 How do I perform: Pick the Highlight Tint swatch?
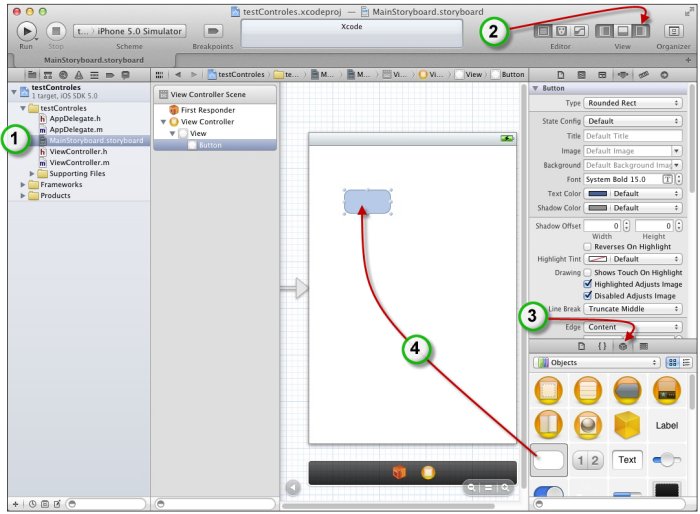598,259
